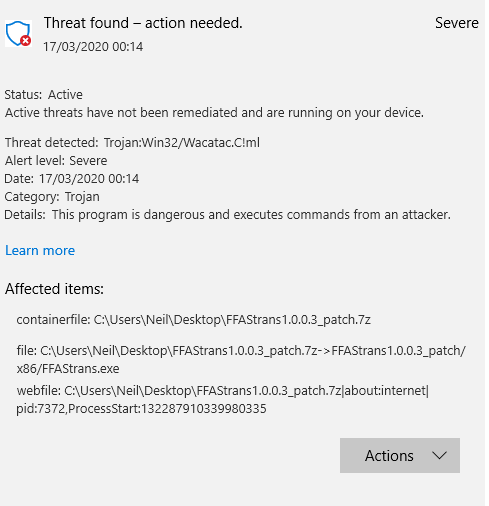Screen dimensions: 489x506
Task: Click Trojan:Win32/Wacatac.C!ml threat name
Action: (182, 143)
